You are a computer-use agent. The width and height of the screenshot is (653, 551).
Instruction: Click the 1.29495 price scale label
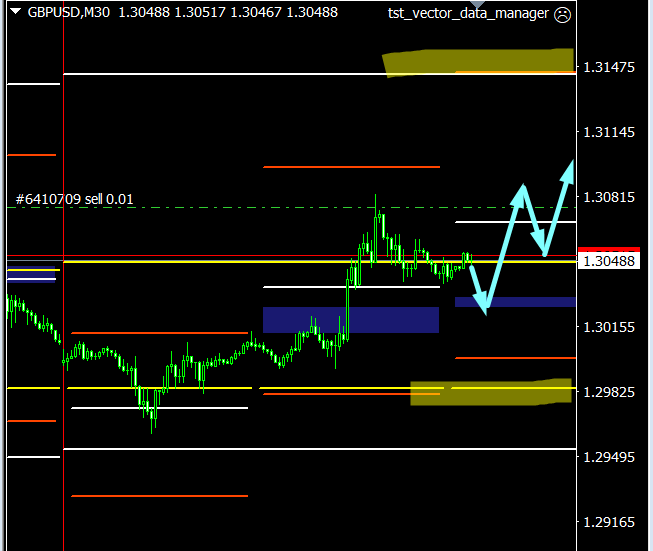(x=609, y=457)
